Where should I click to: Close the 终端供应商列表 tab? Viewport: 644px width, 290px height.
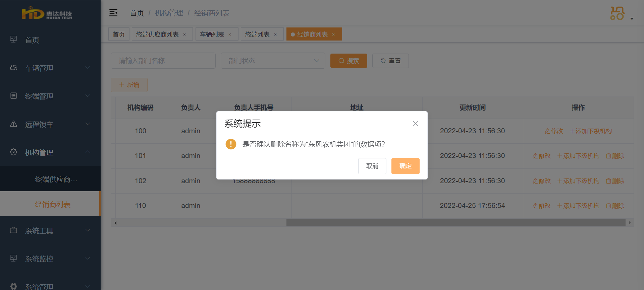[184, 34]
